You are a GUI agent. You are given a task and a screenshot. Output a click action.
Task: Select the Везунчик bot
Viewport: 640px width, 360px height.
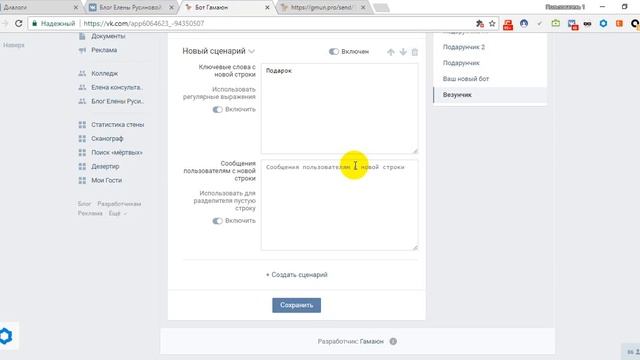coord(490,95)
